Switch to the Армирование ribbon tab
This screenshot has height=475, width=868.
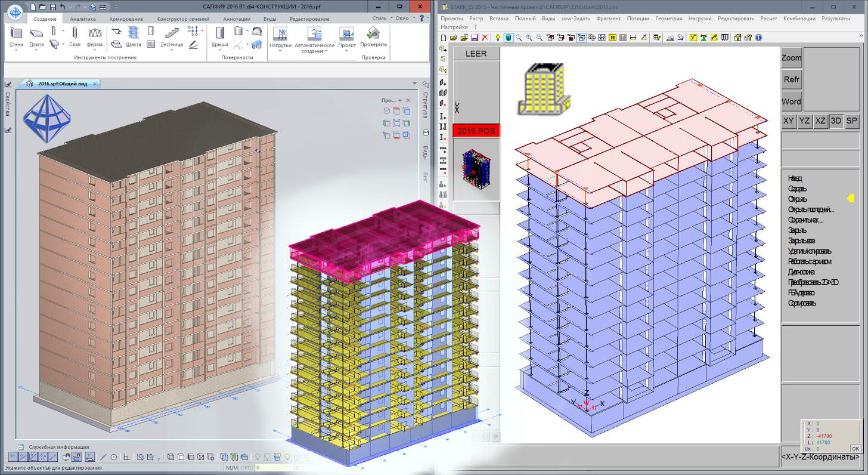pyautogui.click(x=126, y=18)
